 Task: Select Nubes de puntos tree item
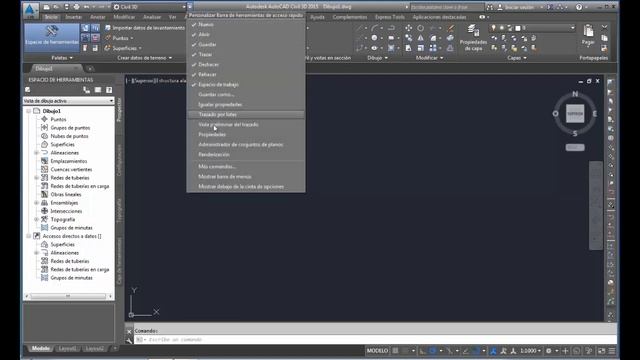click(69, 136)
